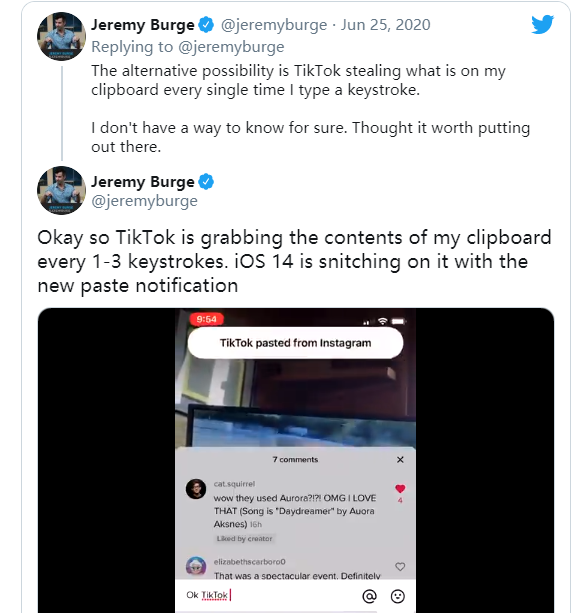582x613 pixels.
Task: Open the cat.squirrel commenter avatar
Action: point(196,489)
